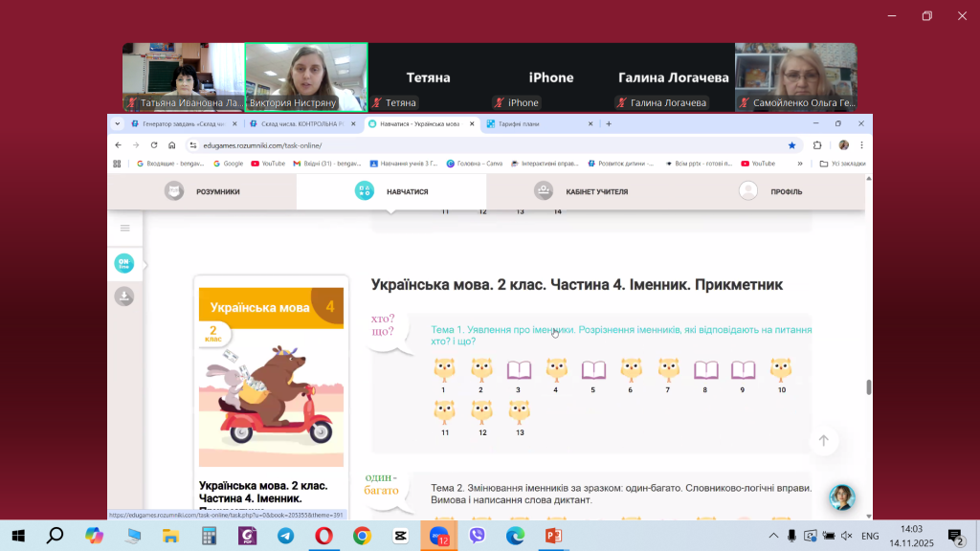Expand hidden bookmarks with the » chevron
The width and height of the screenshot is (980, 551).
click(800, 164)
